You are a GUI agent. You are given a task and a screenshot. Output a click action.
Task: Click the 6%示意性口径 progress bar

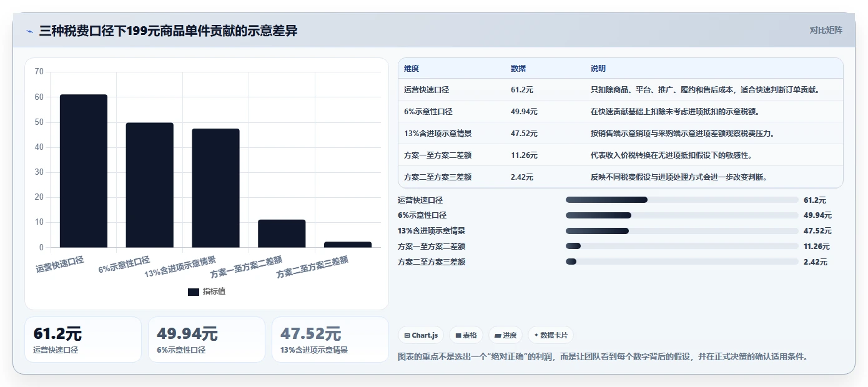click(682, 215)
